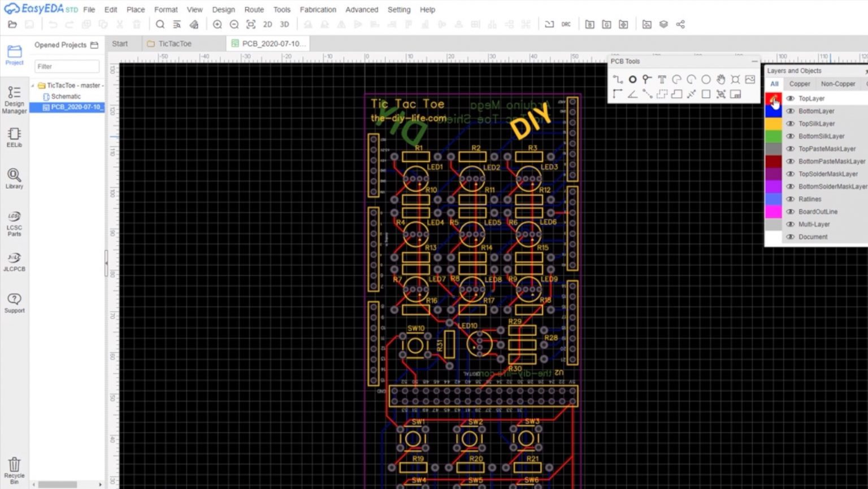The width and height of the screenshot is (868, 489).
Task: Open the Opened Projects dropdown
Action: pos(94,45)
